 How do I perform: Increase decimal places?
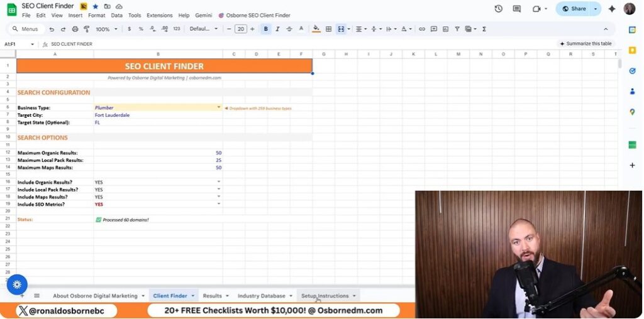(165, 29)
